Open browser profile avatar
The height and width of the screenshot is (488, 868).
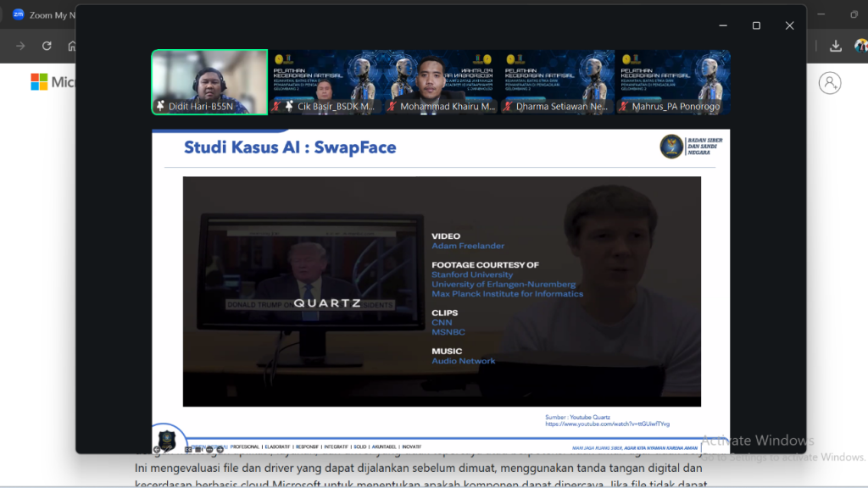tap(861, 46)
